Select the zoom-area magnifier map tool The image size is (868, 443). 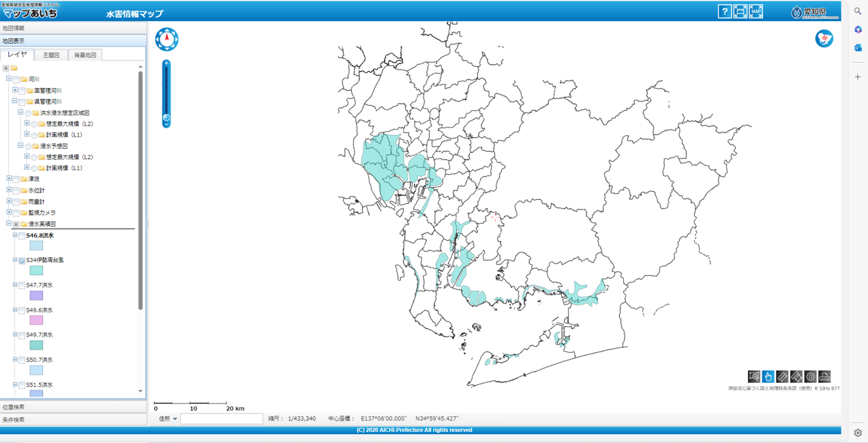pos(753,377)
